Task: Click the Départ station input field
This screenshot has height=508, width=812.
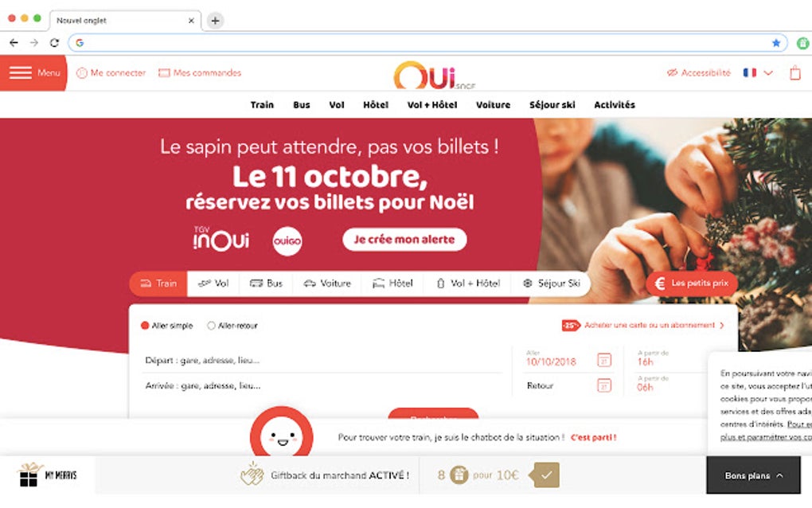Action: point(324,361)
